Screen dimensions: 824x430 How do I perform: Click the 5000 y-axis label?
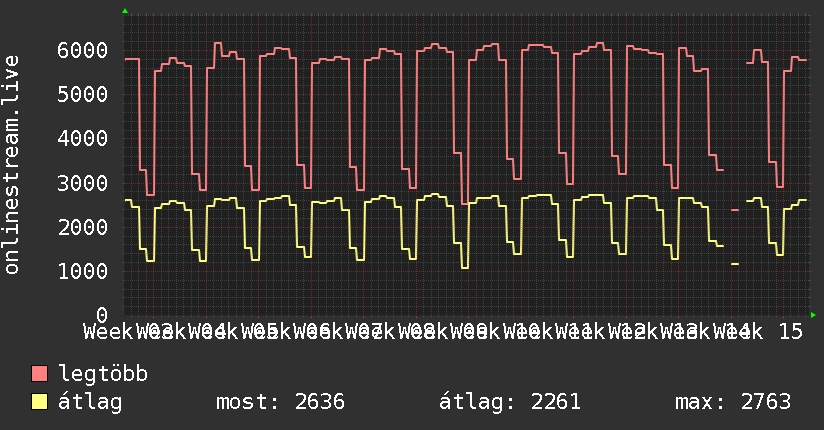pyautogui.click(x=83, y=95)
